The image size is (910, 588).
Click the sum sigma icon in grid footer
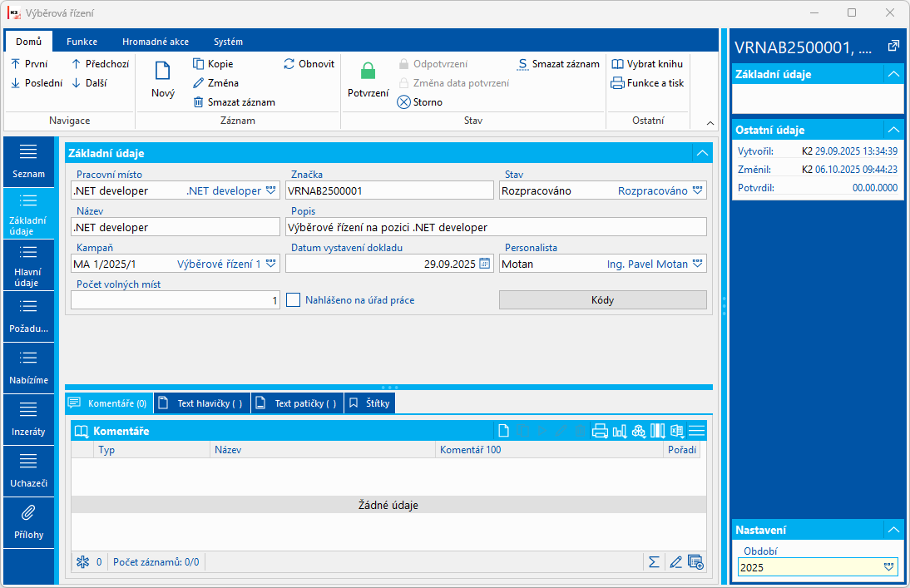coord(654,562)
